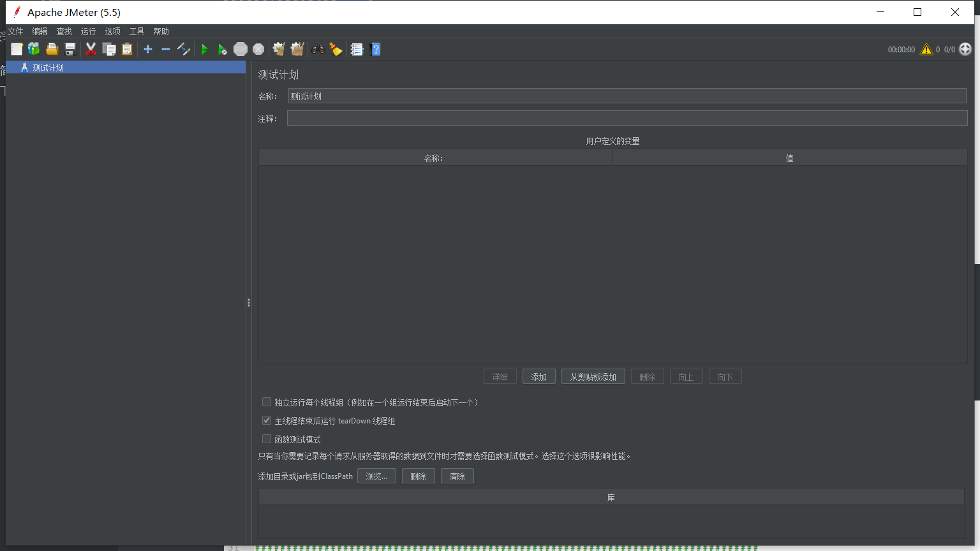This screenshot has height=551, width=980.
Task: Click the Search binoculars icon
Action: pos(318,49)
